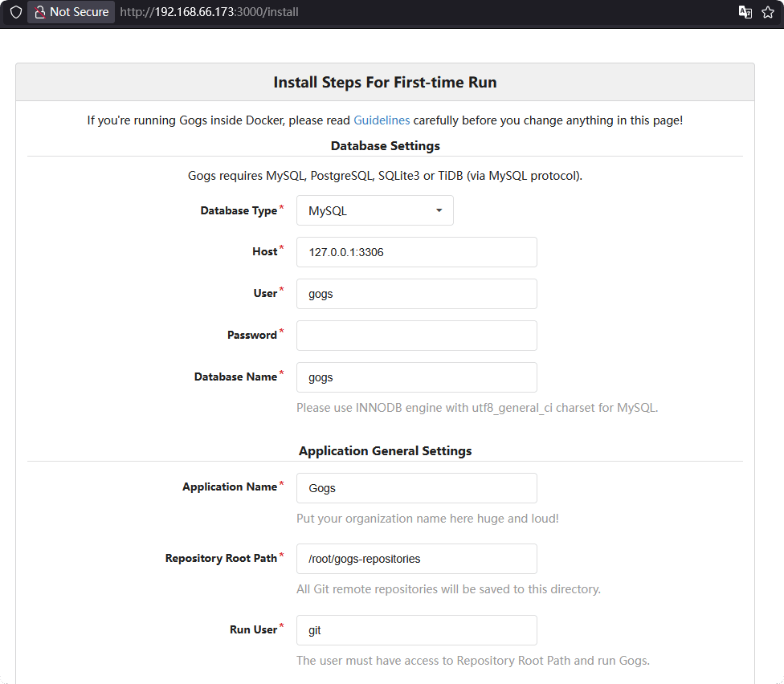Viewport: 784px width, 684px height.
Task: Click the Application Name field
Action: (416, 488)
